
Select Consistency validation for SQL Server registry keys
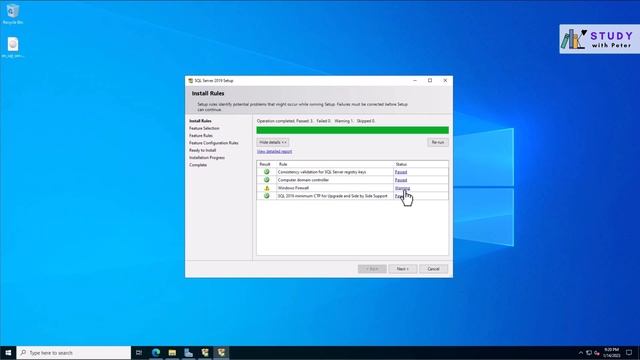pyautogui.click(x=322, y=172)
